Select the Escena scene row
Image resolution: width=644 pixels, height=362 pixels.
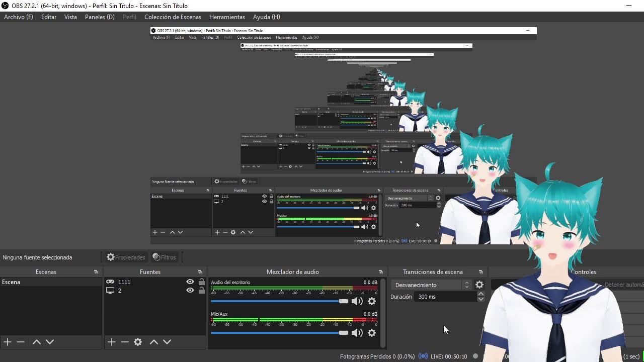click(51, 282)
